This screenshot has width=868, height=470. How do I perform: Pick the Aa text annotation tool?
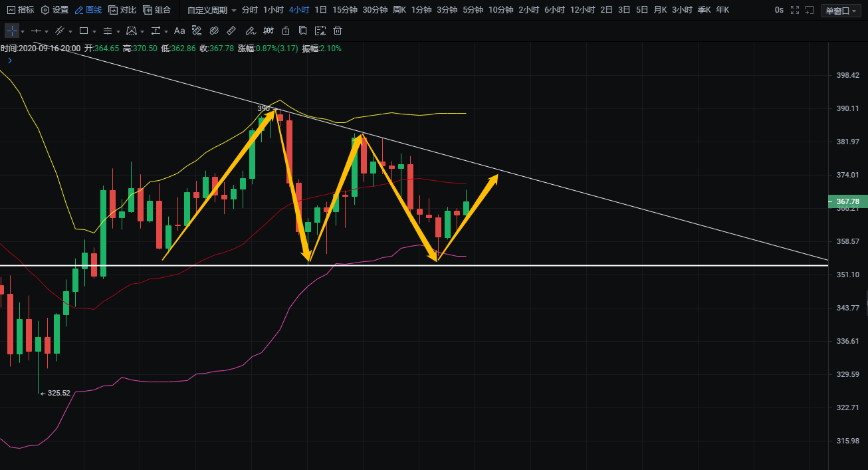179,31
